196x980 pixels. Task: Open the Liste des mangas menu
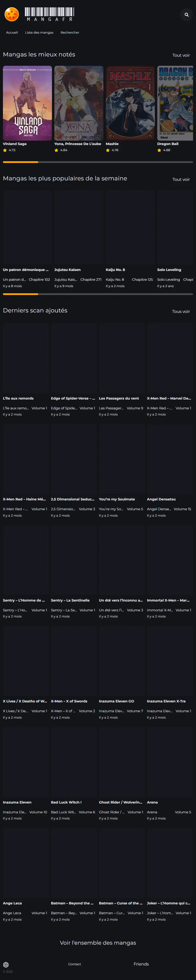39,32
